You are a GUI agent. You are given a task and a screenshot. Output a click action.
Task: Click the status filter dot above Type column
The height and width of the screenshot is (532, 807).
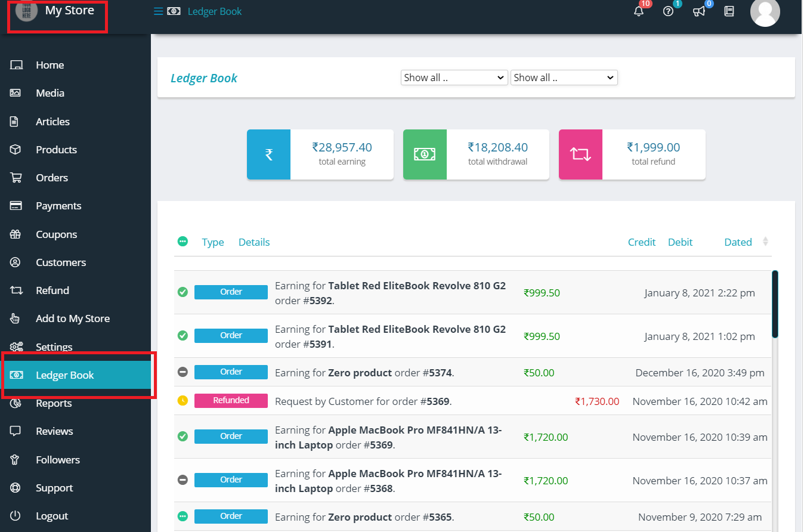(x=183, y=242)
